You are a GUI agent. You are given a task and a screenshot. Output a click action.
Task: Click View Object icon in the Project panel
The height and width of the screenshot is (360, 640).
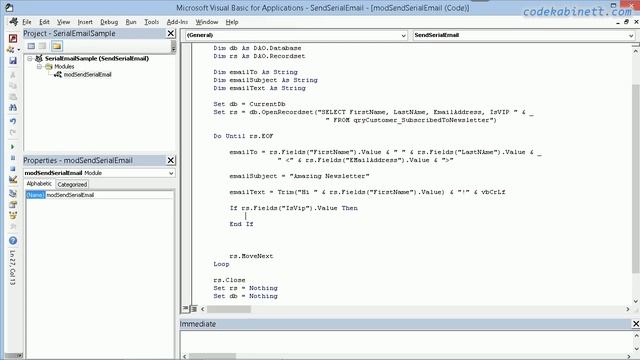tap(42, 46)
